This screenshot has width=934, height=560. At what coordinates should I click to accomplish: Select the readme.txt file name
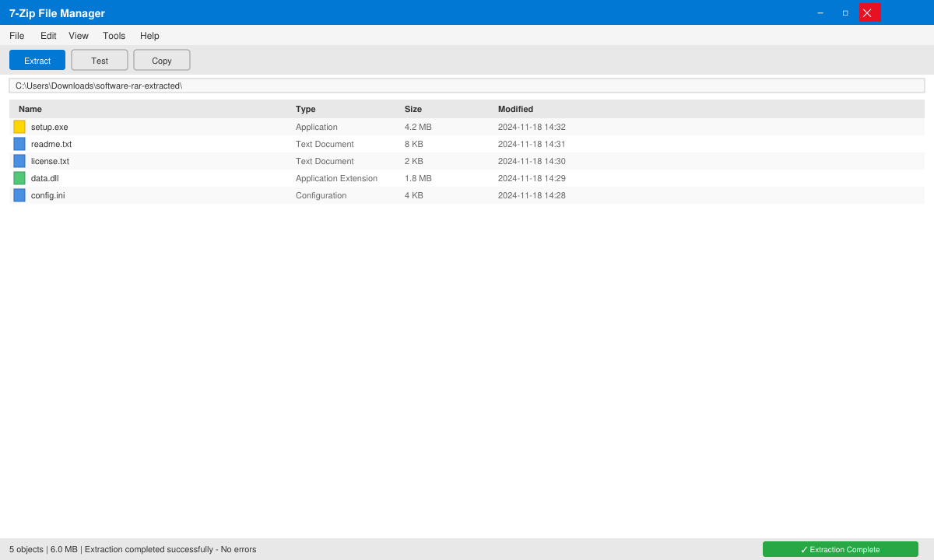pyautogui.click(x=51, y=144)
